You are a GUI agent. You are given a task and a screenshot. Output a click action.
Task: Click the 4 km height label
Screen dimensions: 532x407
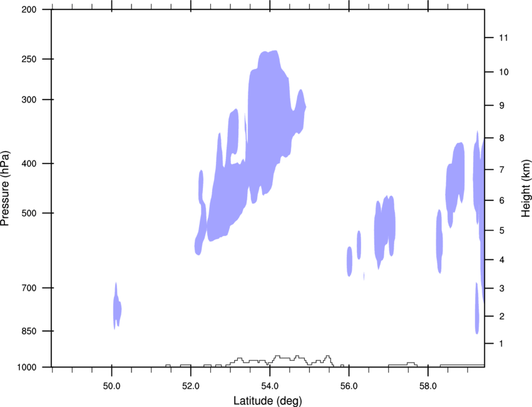pos(502,260)
